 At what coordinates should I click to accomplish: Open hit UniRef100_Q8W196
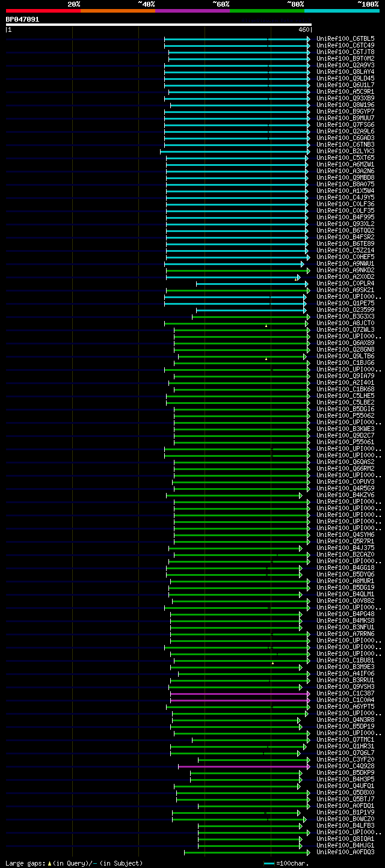[345, 105]
